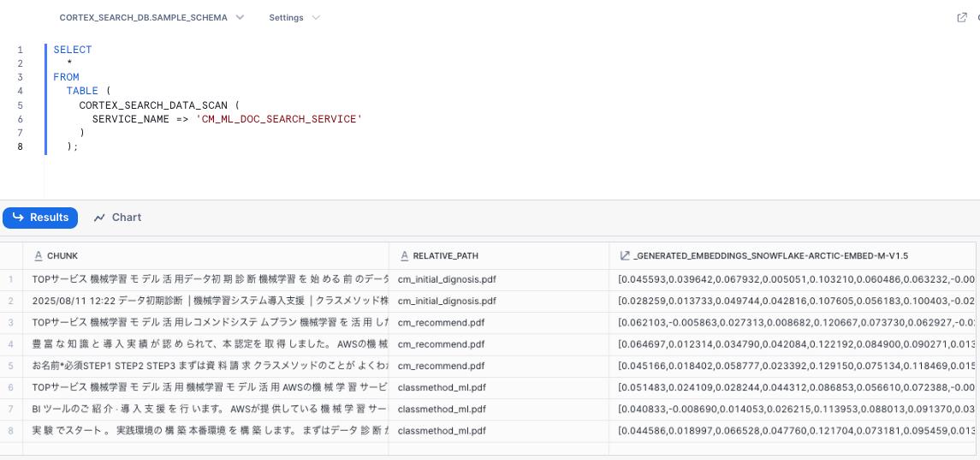The height and width of the screenshot is (460, 980).
Task: Click SERVICE_NAME parameter in the editor
Action: click(131, 118)
